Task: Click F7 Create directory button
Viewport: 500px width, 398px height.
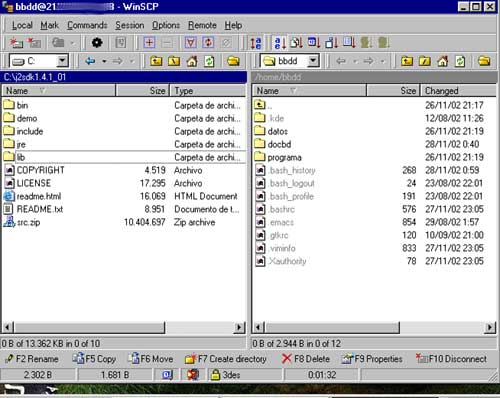Action: coord(226,359)
